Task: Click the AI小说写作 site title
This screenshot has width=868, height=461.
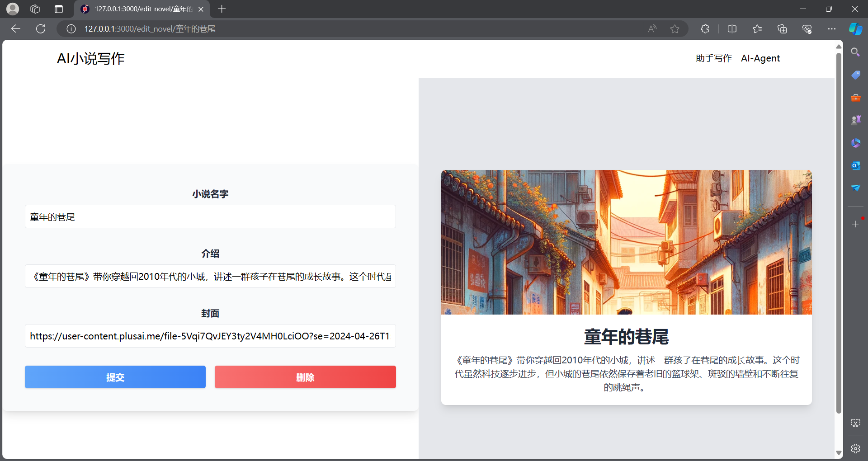Action: (90, 58)
